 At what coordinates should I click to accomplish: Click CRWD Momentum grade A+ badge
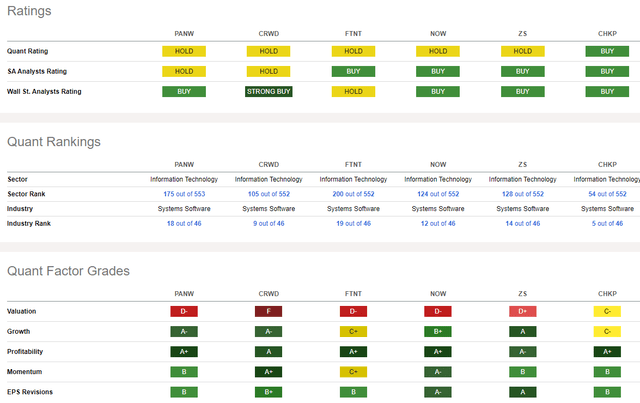tap(269, 372)
